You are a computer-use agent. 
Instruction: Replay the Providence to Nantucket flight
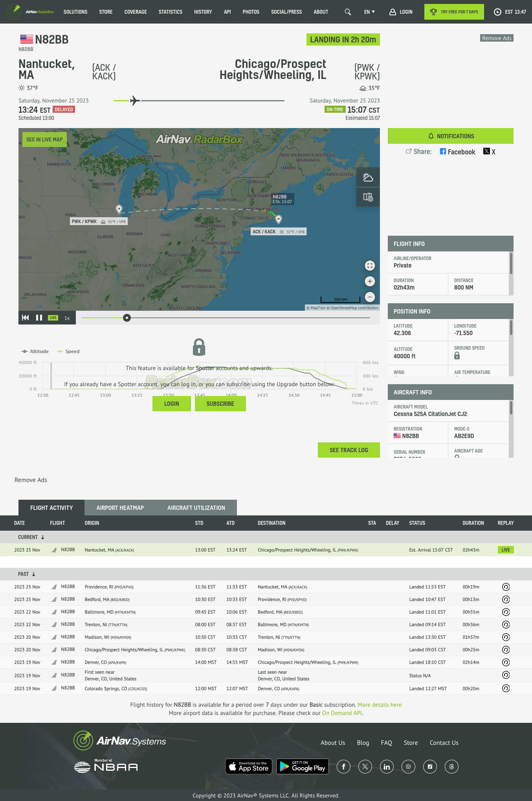(x=506, y=587)
